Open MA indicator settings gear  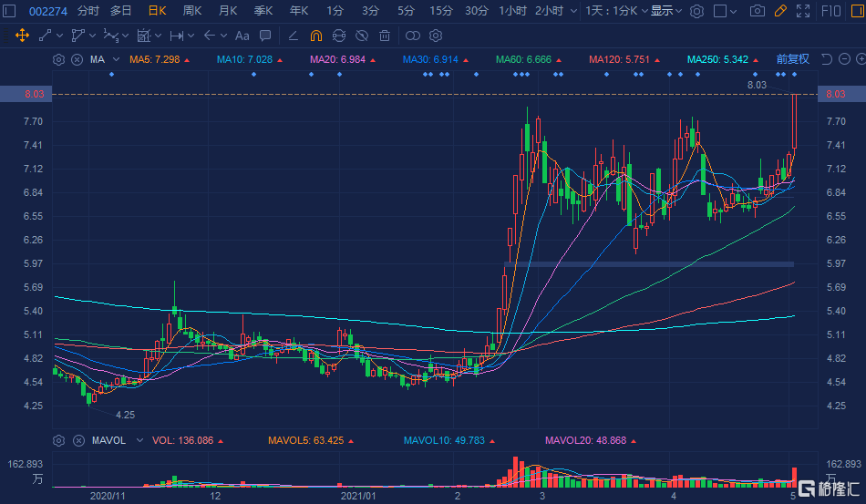[x=58, y=59]
